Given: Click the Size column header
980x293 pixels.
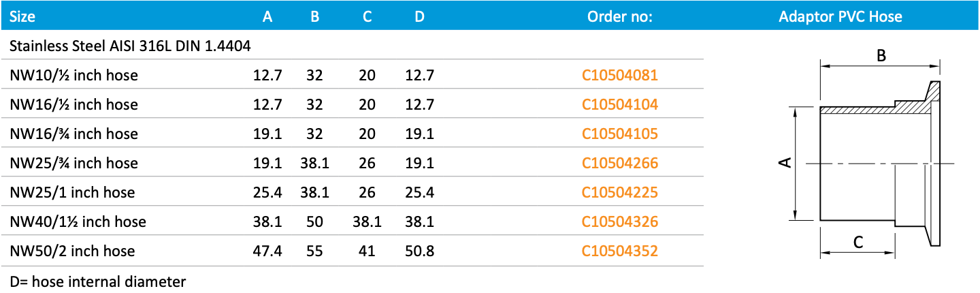Looking at the screenshot, I should point(22,17).
